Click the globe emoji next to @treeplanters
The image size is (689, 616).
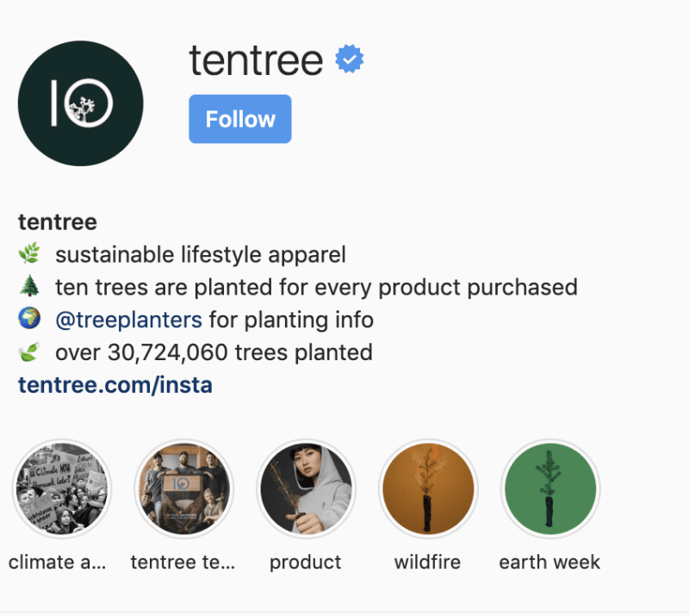[29, 318]
